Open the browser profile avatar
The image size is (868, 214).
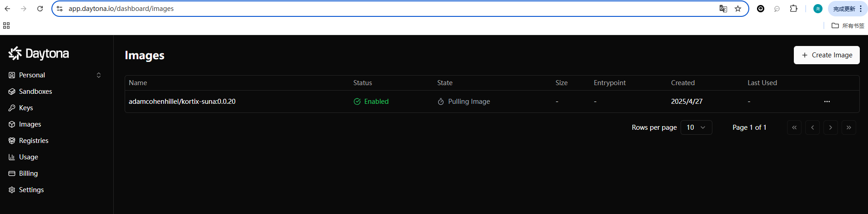[818, 9]
